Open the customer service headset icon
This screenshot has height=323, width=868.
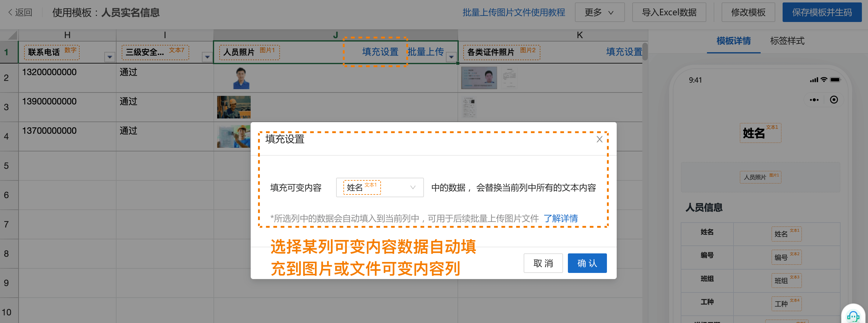853,316
